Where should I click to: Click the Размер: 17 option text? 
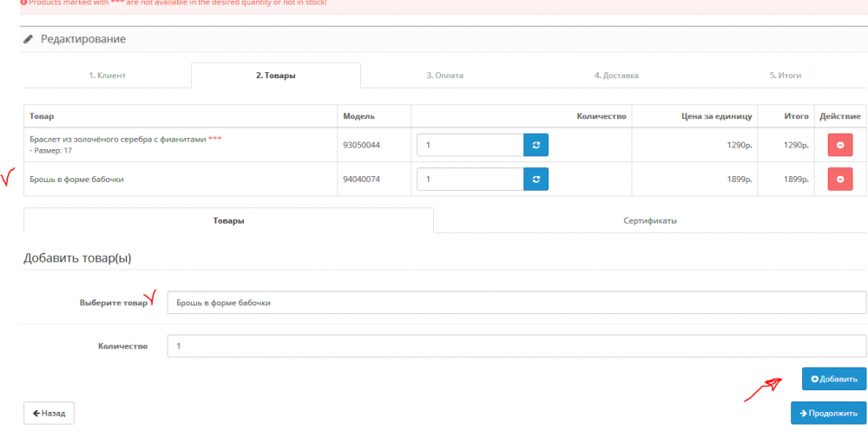[50, 150]
